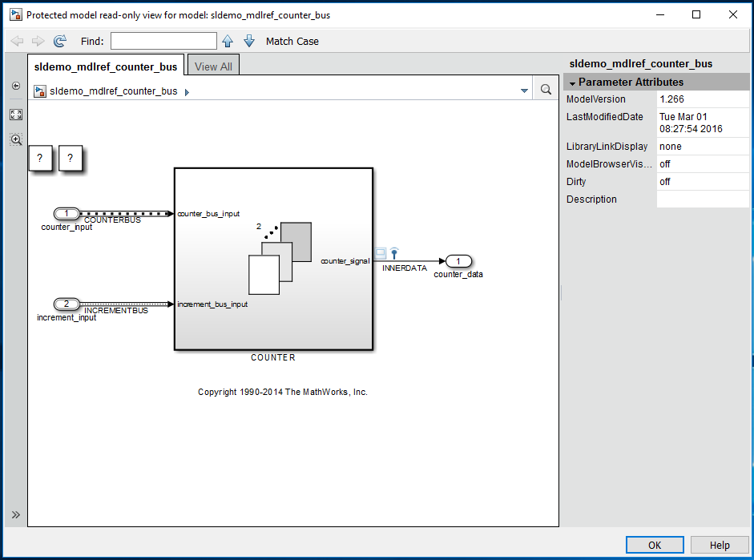
Task: Click the magnifier search icon
Action: click(546, 90)
